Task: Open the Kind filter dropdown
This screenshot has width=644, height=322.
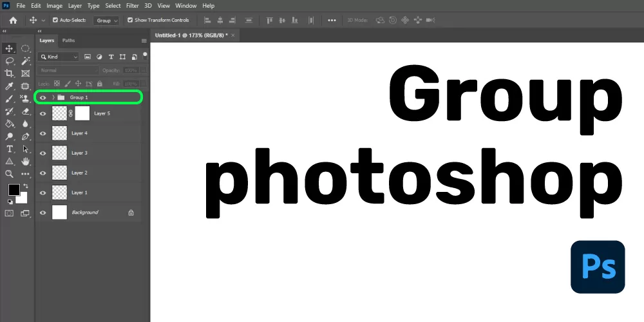Action: [58, 57]
